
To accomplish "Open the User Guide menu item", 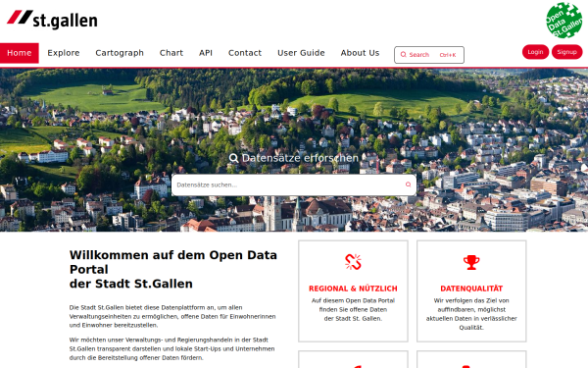I will tap(301, 53).
